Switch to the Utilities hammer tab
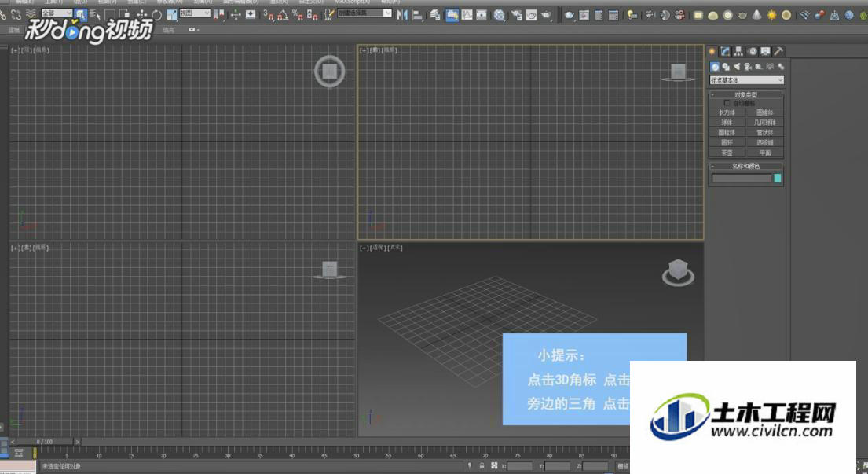868x474 pixels. click(778, 51)
